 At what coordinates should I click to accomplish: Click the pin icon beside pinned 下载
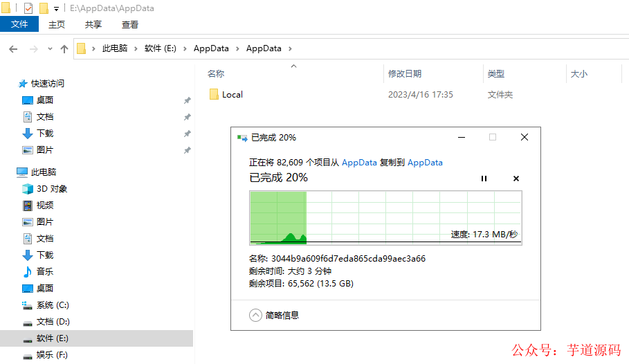[x=187, y=134]
